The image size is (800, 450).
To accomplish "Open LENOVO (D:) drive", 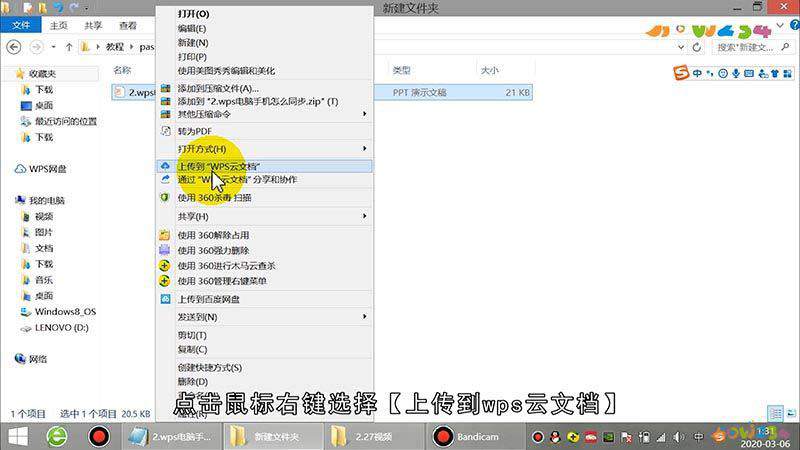I will pos(61,328).
